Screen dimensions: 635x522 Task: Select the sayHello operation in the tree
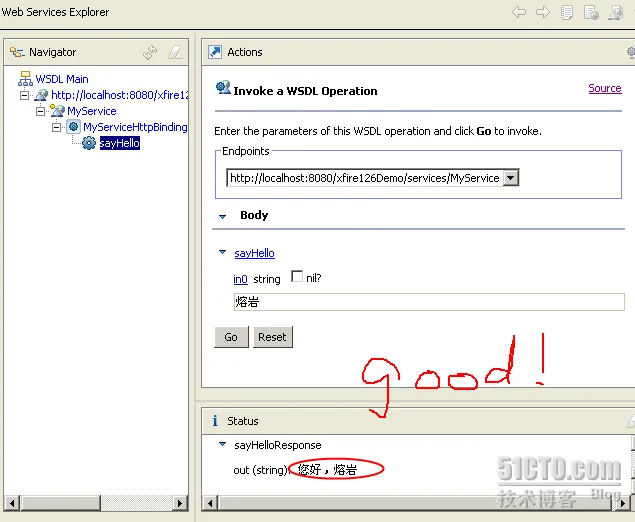[x=120, y=143]
